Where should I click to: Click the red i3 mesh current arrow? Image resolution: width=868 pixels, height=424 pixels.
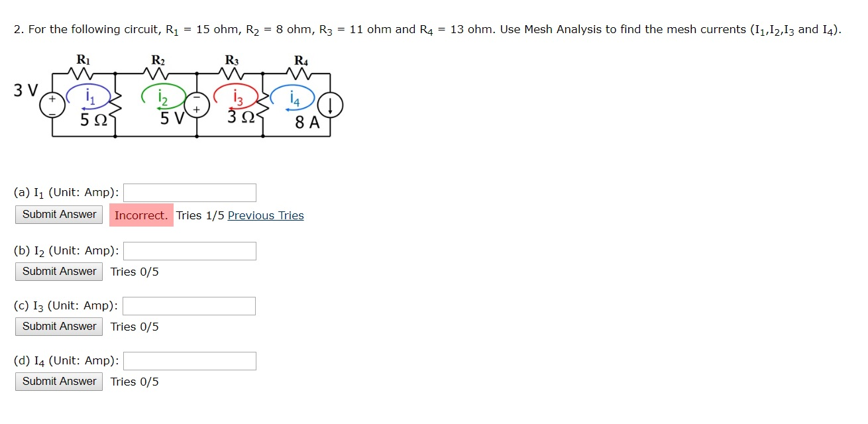point(236,97)
